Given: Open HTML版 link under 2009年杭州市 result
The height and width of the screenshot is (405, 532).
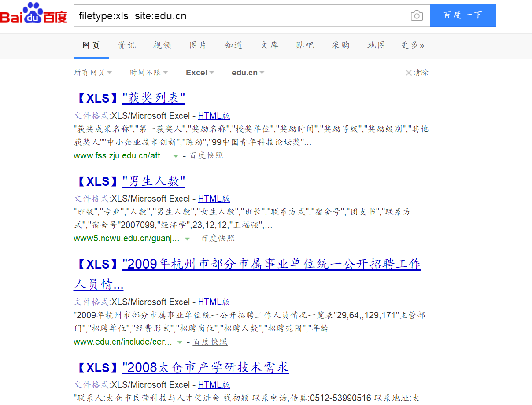Looking at the screenshot, I should pos(214,302).
